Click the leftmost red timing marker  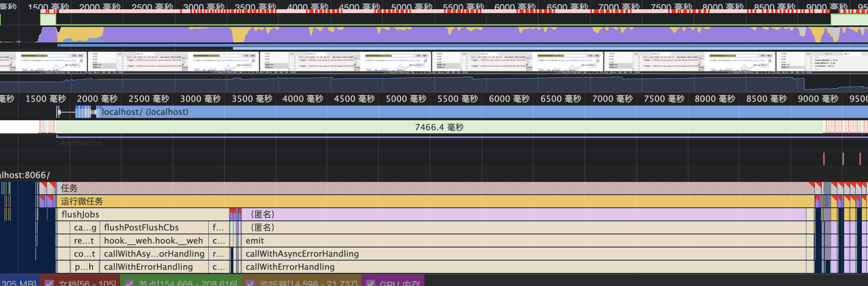pos(824,159)
